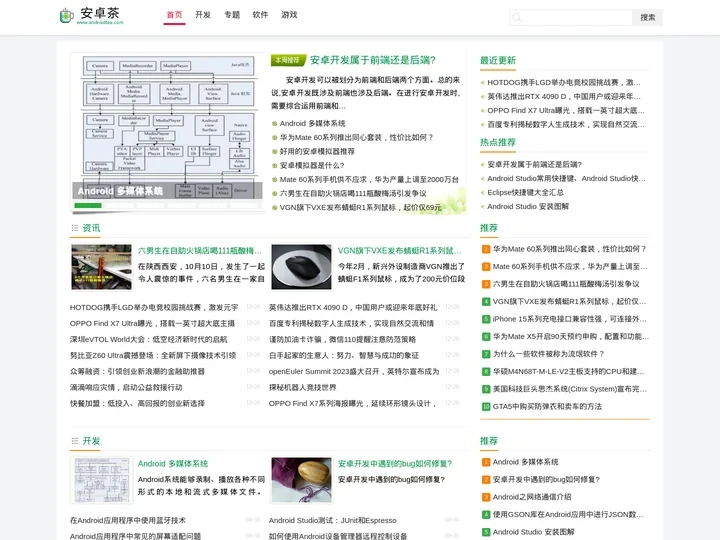
Task: Open 好用的安卓模拟器推荐 link
Action: point(317,152)
